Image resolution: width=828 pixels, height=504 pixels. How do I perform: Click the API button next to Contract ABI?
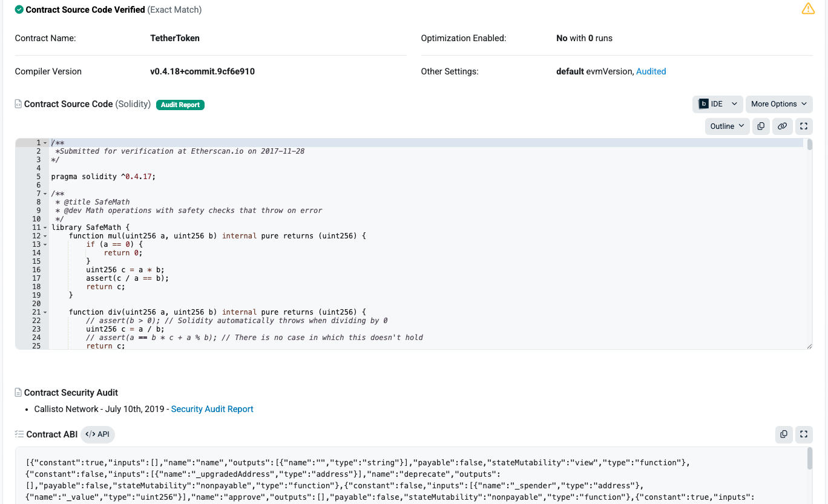(x=97, y=434)
